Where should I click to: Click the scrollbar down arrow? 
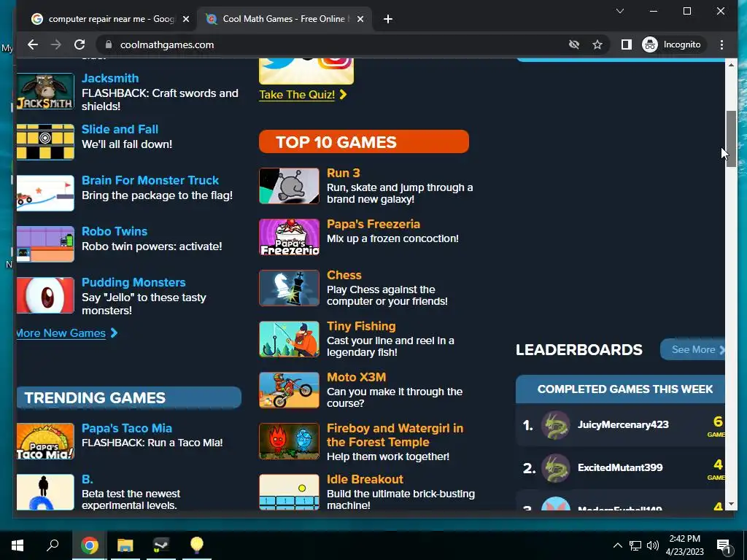click(x=731, y=505)
